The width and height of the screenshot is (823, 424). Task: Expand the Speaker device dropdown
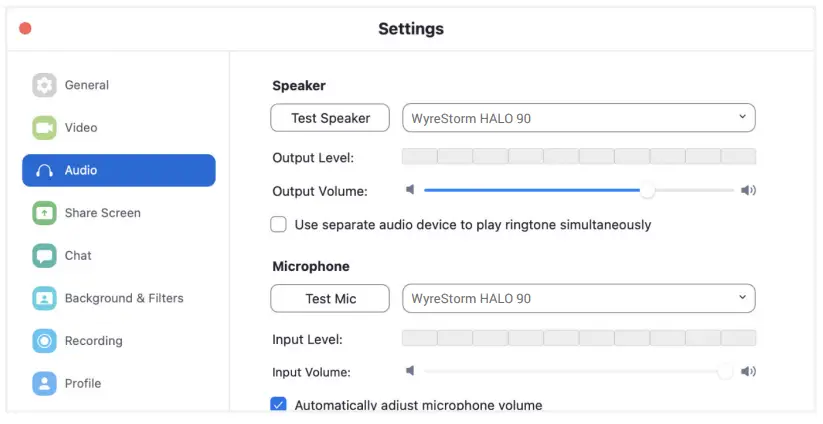click(578, 118)
